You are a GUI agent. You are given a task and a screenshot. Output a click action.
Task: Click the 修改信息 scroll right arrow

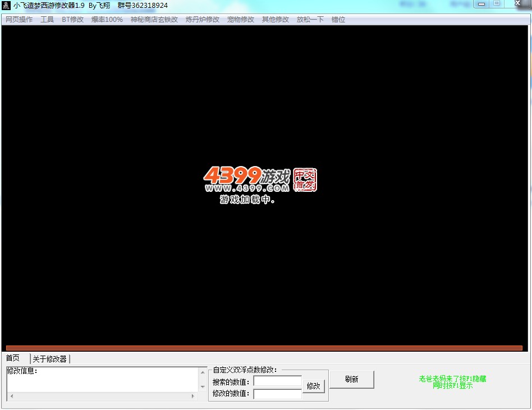pos(192,396)
